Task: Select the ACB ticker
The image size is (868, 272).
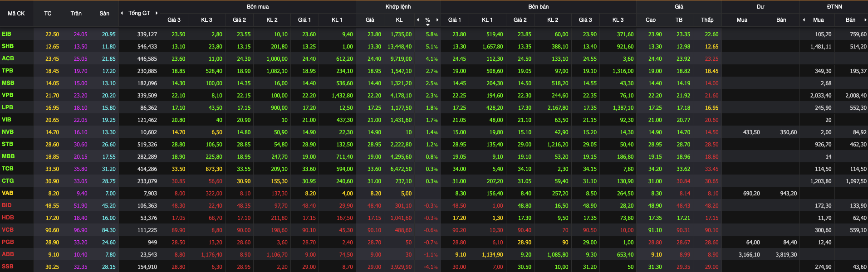Action: tap(8, 58)
